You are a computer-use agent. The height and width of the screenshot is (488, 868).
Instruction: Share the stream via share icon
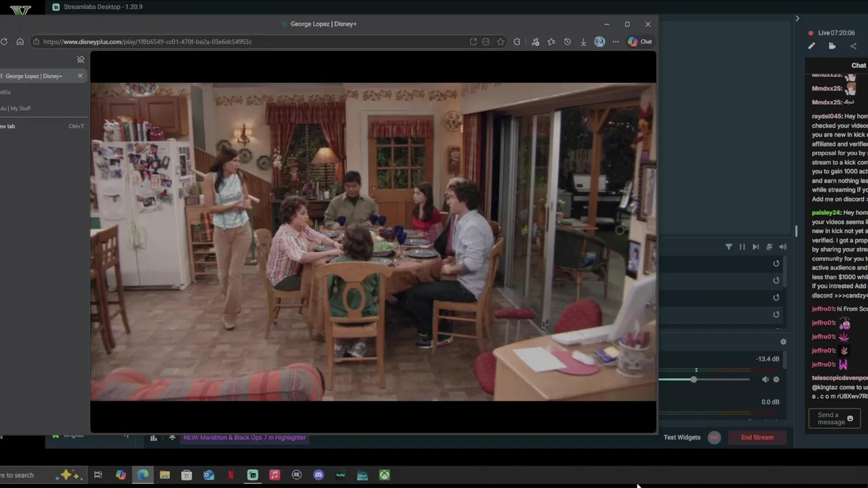tap(853, 46)
